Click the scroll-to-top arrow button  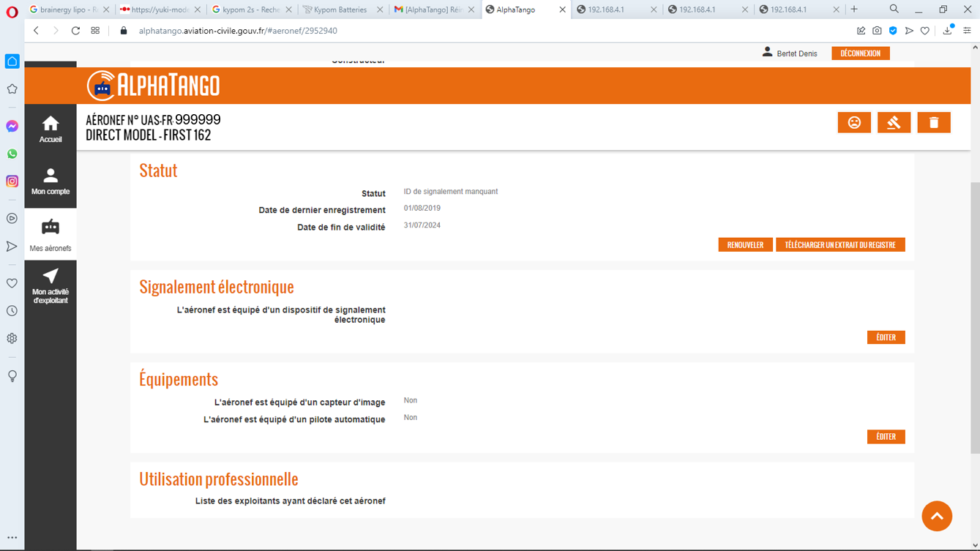coord(936,516)
